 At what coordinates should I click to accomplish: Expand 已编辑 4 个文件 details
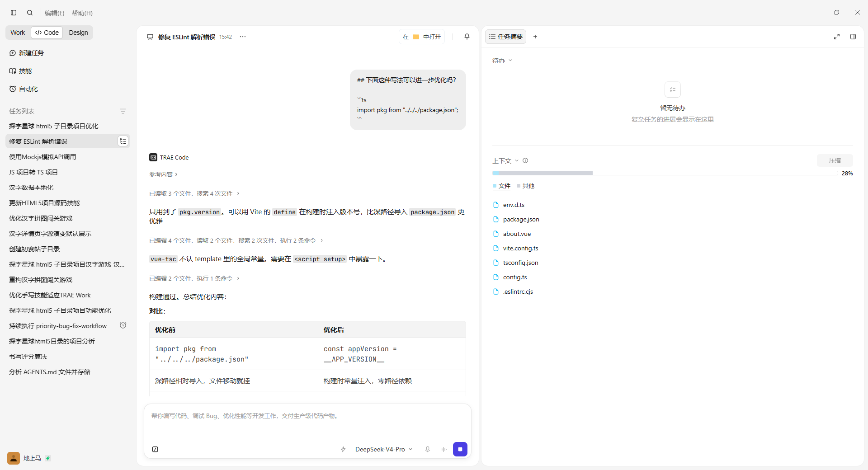pyautogui.click(x=236, y=240)
